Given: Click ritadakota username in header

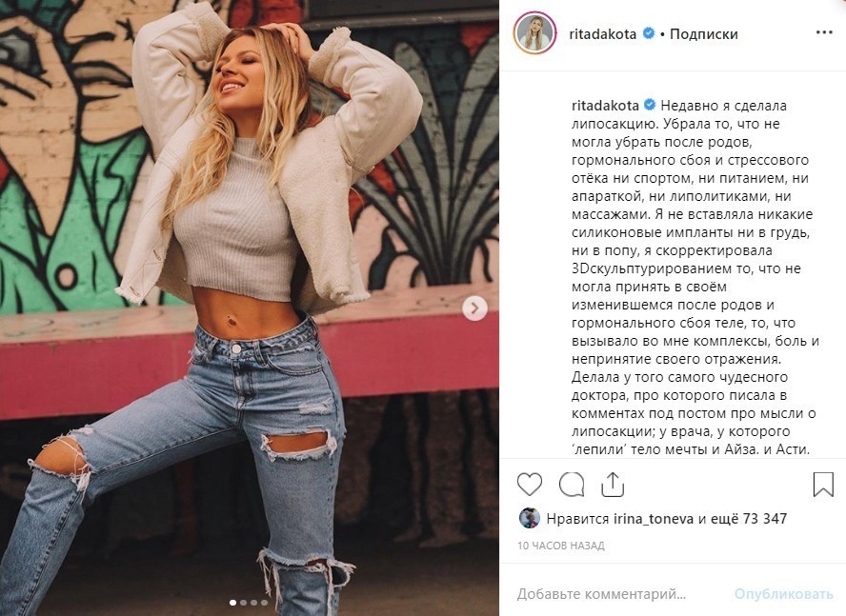Looking at the screenshot, I should point(603,33).
